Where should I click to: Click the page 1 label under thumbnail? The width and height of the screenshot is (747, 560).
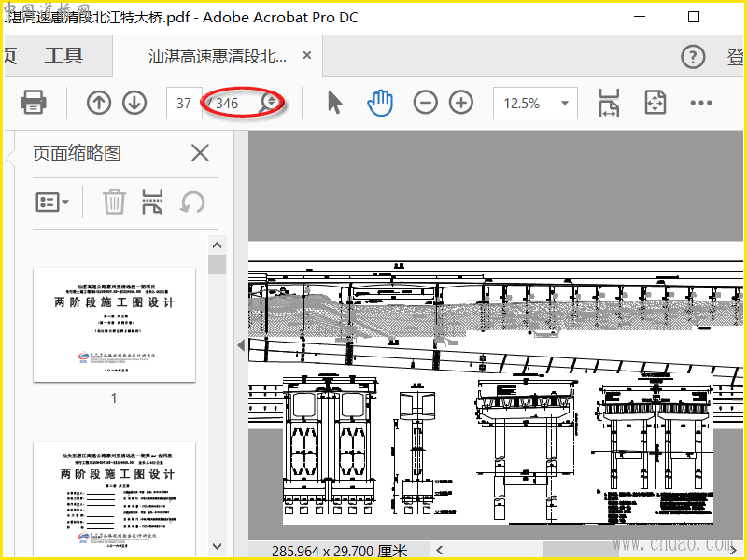[x=114, y=399]
